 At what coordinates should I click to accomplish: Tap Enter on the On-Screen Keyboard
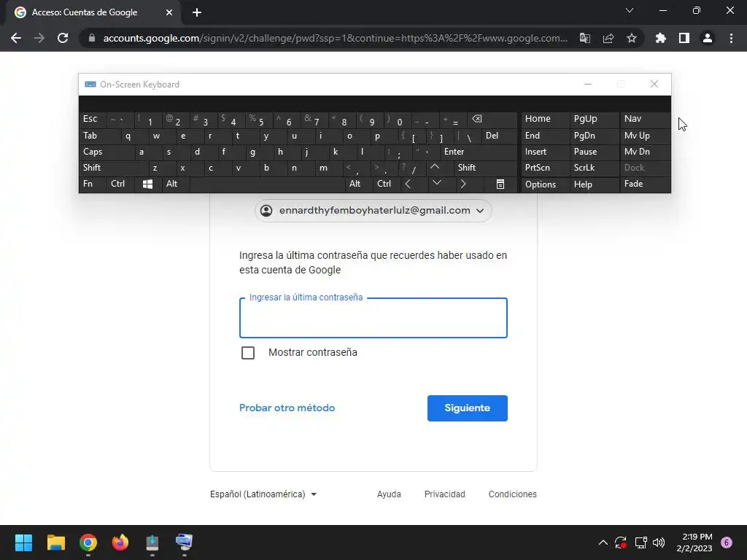[479, 152]
